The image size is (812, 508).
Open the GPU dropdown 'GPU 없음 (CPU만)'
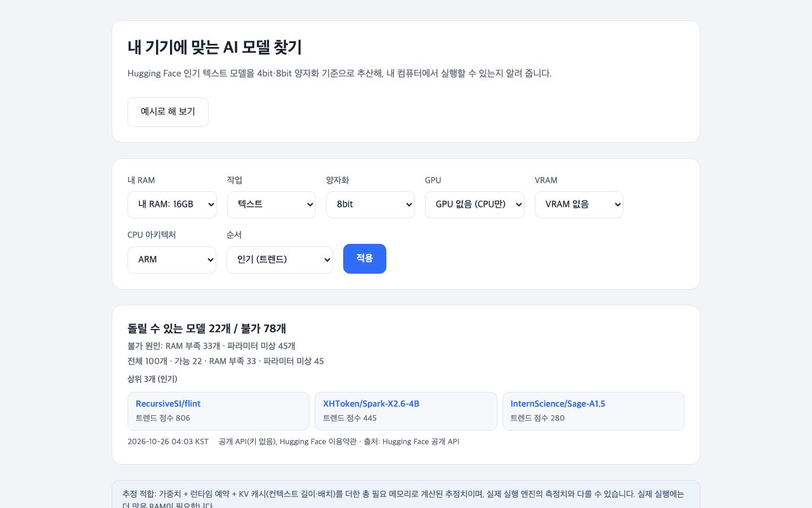[x=475, y=204]
